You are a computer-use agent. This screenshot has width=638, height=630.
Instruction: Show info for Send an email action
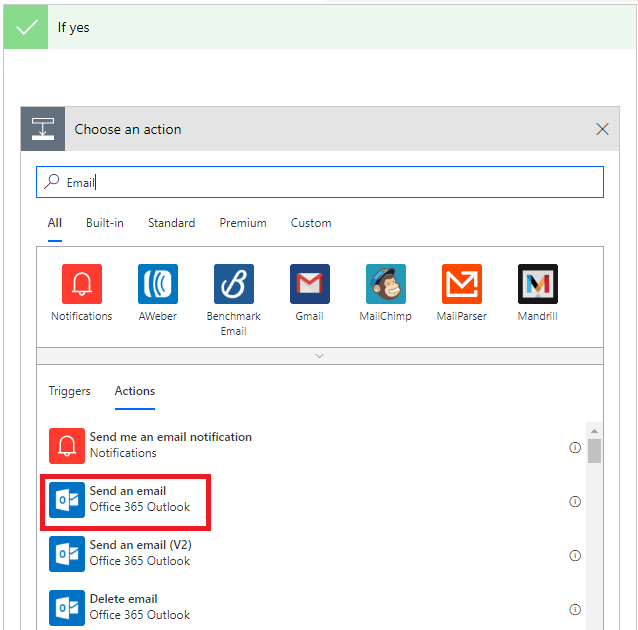coord(575,501)
